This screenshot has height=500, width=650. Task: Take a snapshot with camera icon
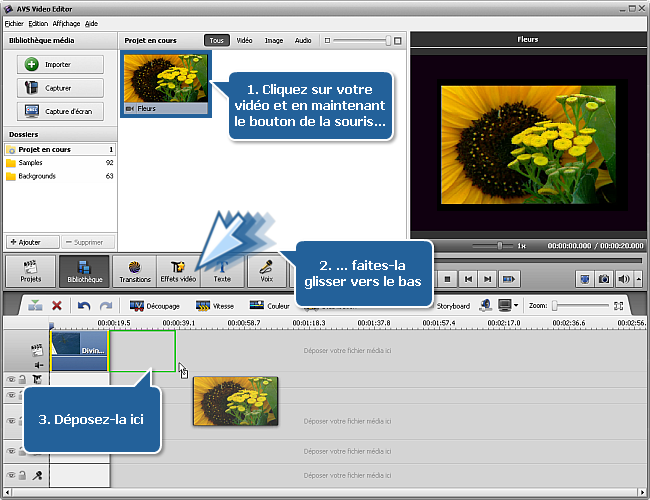pyautogui.click(x=603, y=279)
